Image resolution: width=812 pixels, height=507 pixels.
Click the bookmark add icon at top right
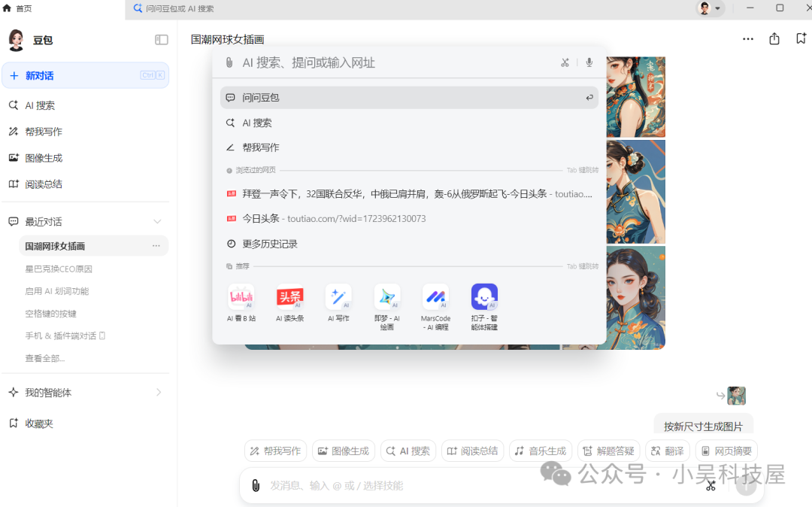[801, 39]
